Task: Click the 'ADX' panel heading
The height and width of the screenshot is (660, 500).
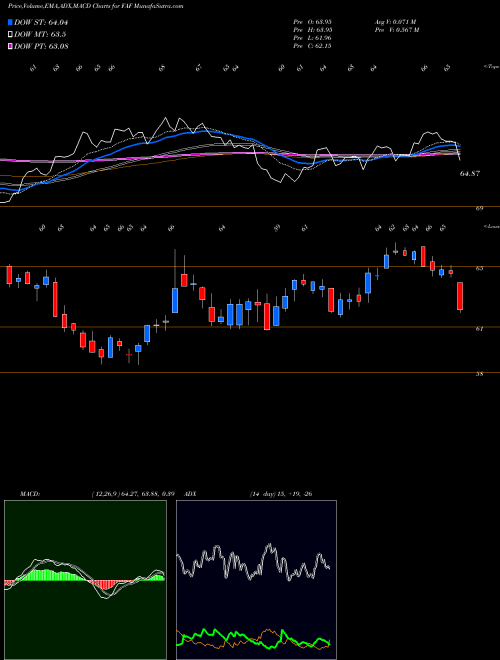Action: [191, 494]
